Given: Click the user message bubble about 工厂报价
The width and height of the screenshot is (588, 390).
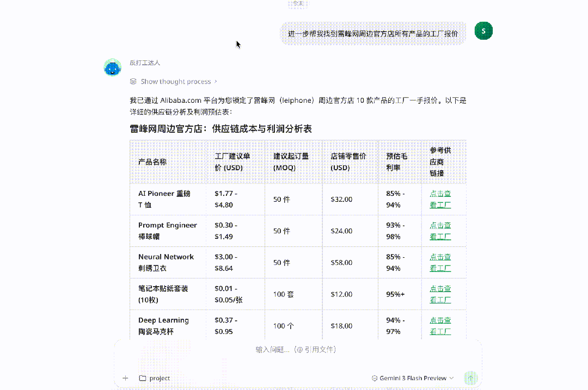Looking at the screenshot, I should tap(373, 34).
